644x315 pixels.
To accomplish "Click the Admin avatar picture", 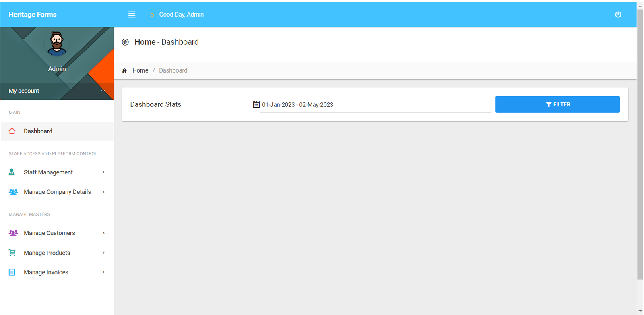I will [x=57, y=44].
